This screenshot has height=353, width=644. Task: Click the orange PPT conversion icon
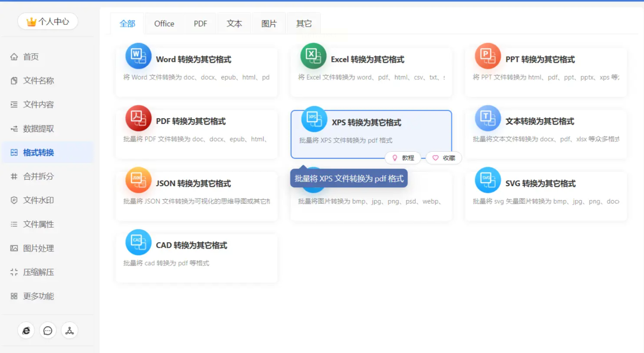coord(488,56)
